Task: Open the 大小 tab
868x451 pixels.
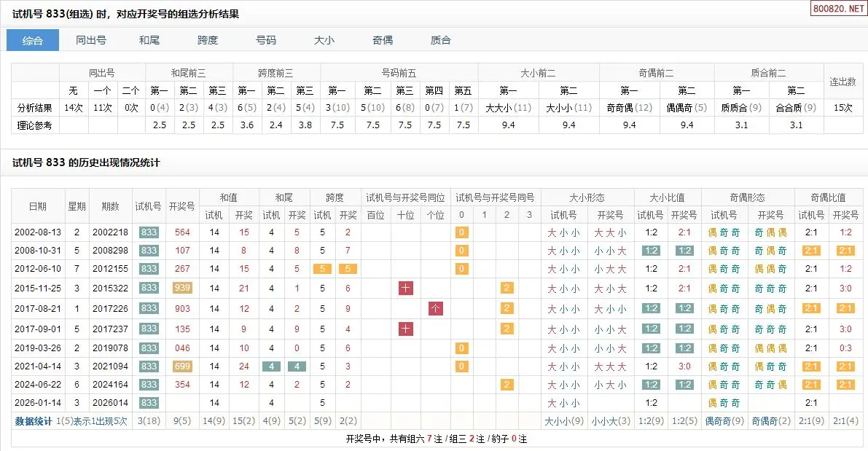Action: (x=324, y=40)
